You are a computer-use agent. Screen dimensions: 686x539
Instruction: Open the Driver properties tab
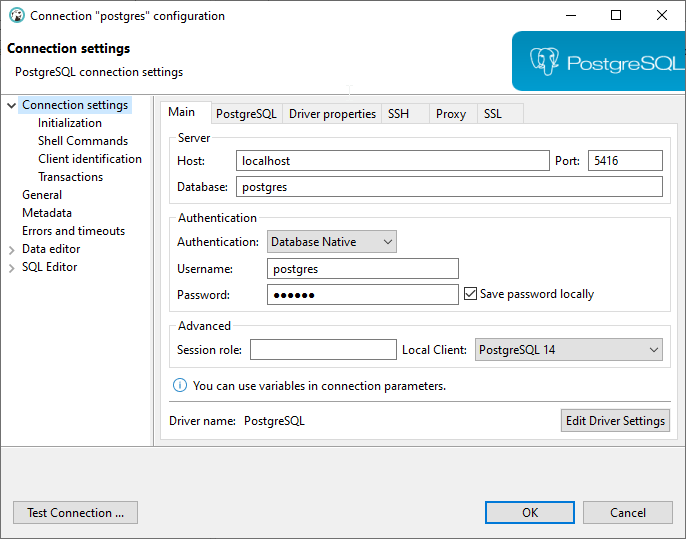[x=332, y=114]
